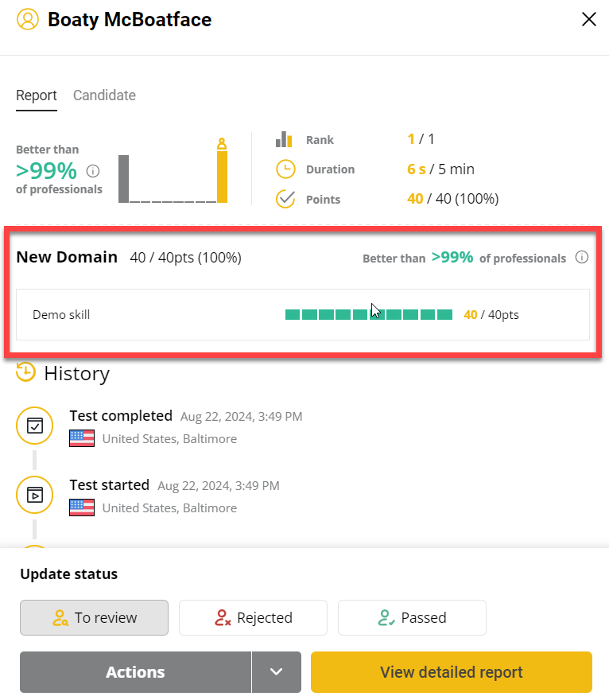609x700 pixels.
Task: Expand the Actions dropdown arrow
Action: pos(277,672)
